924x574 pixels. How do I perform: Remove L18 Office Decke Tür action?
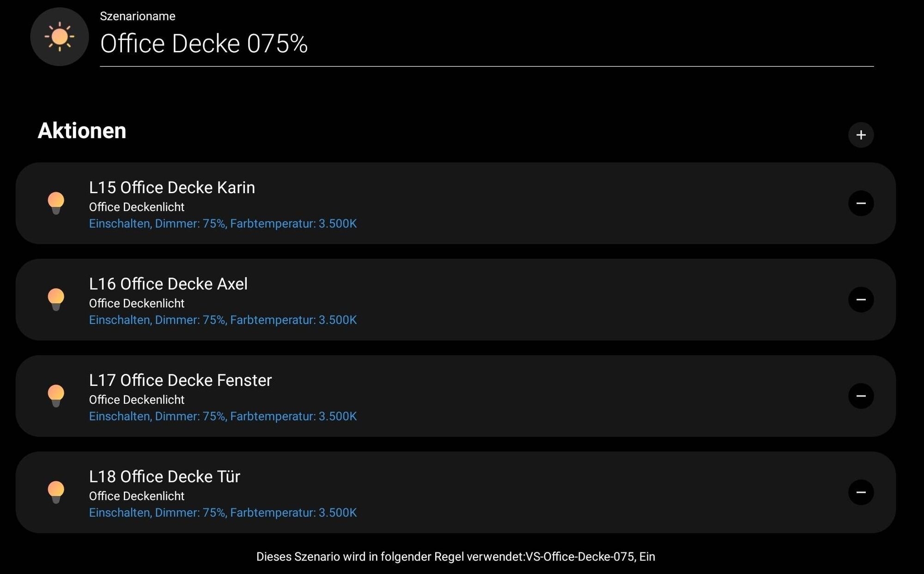coord(861,492)
